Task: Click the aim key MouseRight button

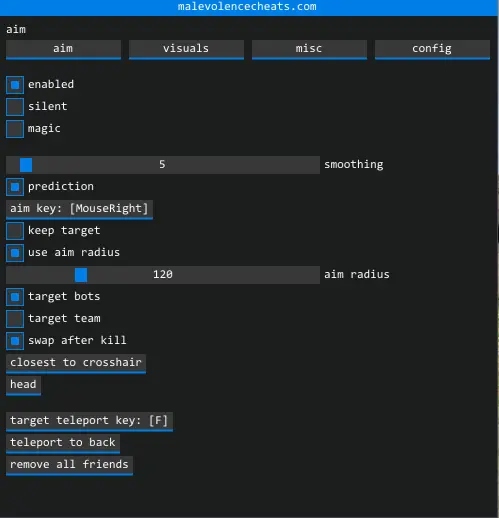Action: pos(79,210)
